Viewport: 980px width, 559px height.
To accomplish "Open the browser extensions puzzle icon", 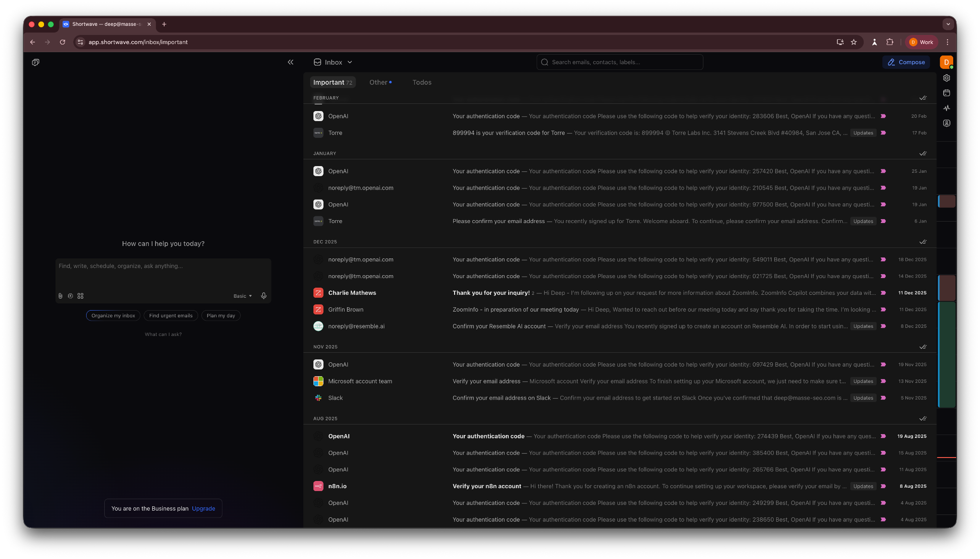I will 890,42.
